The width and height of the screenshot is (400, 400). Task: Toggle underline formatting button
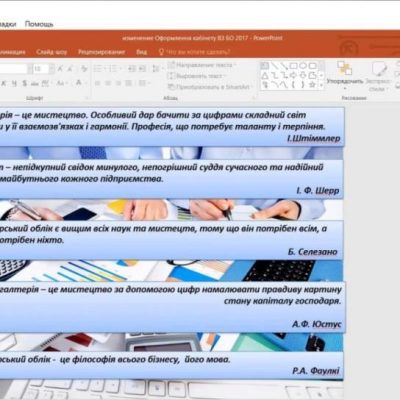(x=14, y=83)
